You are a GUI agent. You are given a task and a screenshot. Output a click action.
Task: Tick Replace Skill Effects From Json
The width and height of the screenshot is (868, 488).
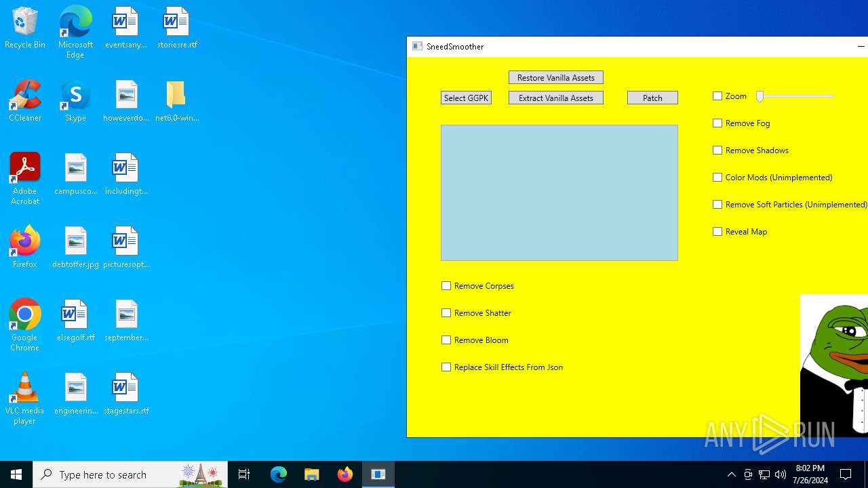[x=446, y=367]
